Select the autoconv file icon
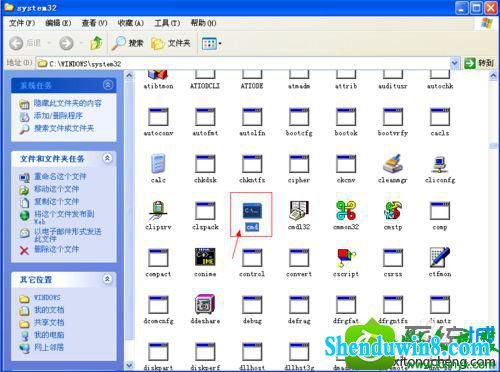 coord(158,117)
